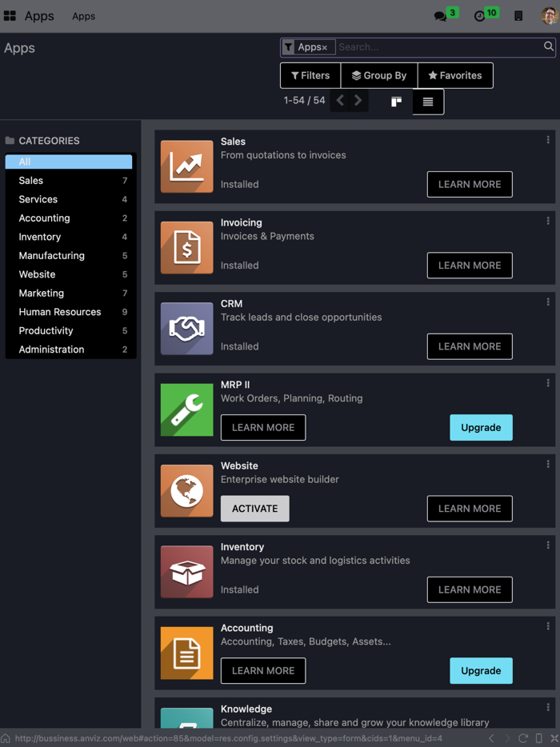Screen dimensions: 560x747
Task: Open the Sales card kebab menu
Action: [548, 140]
